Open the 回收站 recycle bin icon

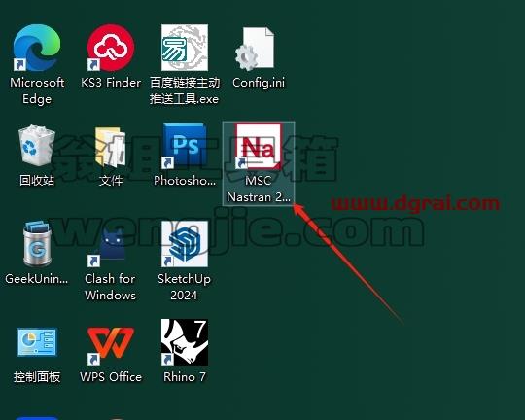tap(37, 146)
